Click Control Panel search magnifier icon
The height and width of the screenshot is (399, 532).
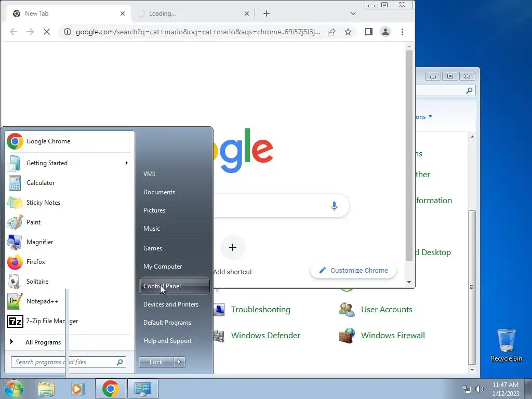point(469,90)
